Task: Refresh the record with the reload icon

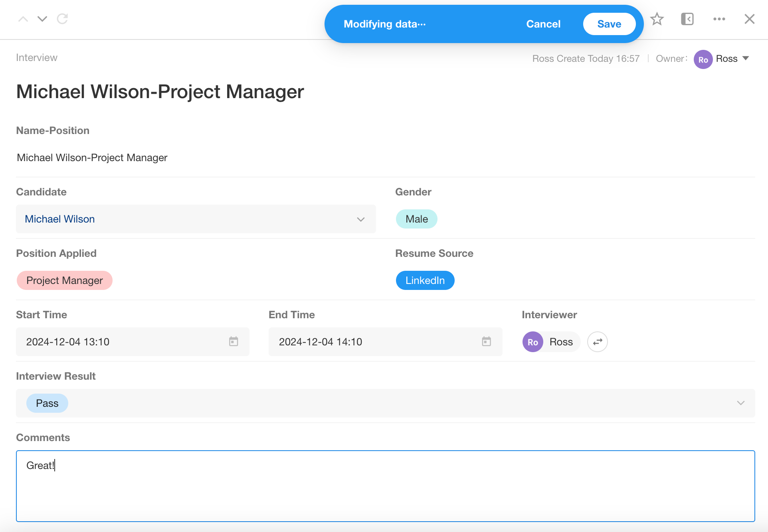Action: (62, 19)
